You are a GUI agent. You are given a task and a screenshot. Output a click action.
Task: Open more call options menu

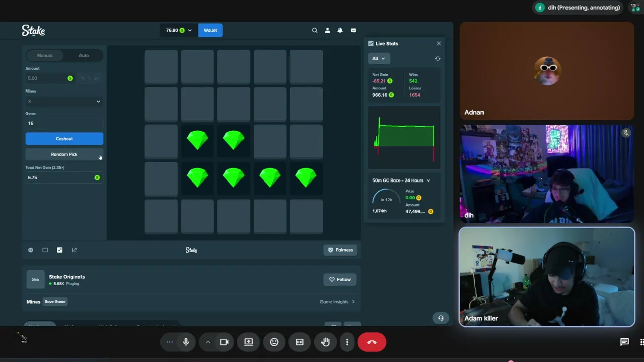pos(347,342)
